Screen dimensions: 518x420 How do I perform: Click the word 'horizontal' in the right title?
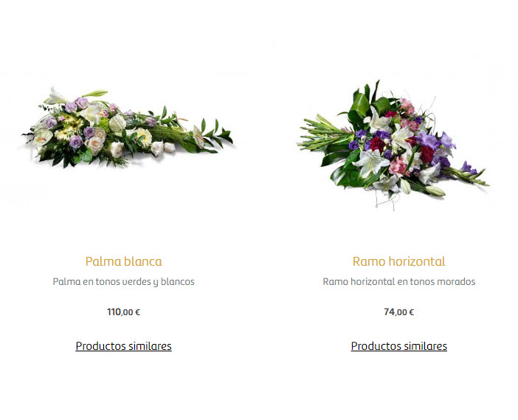[417, 261]
